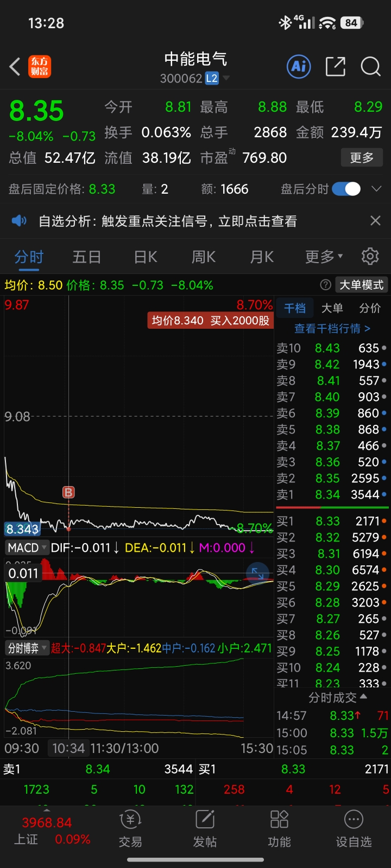The width and height of the screenshot is (391, 868).
Task: Open the 分时博弈 indicator dropdown
Action: [x=27, y=648]
